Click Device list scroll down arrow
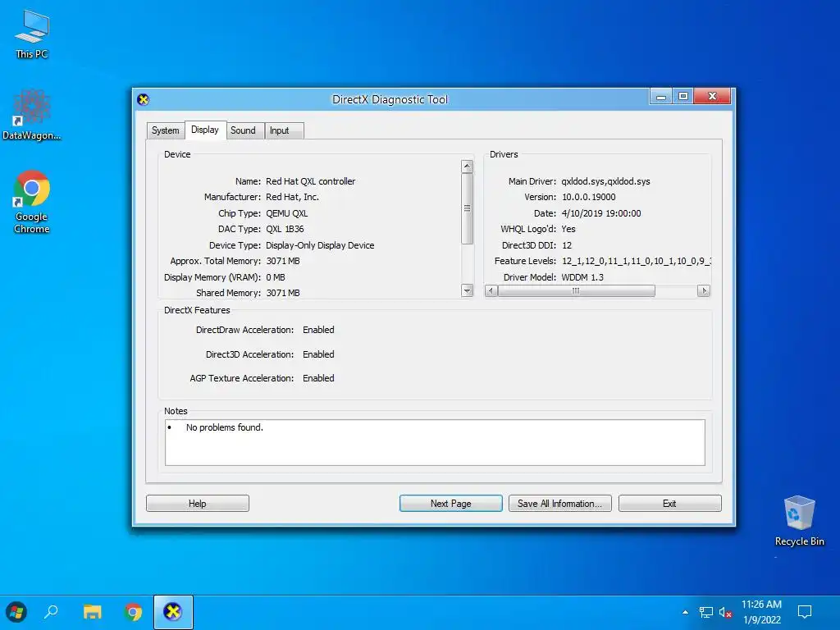Viewport: 840px width, 630px height. (x=467, y=290)
